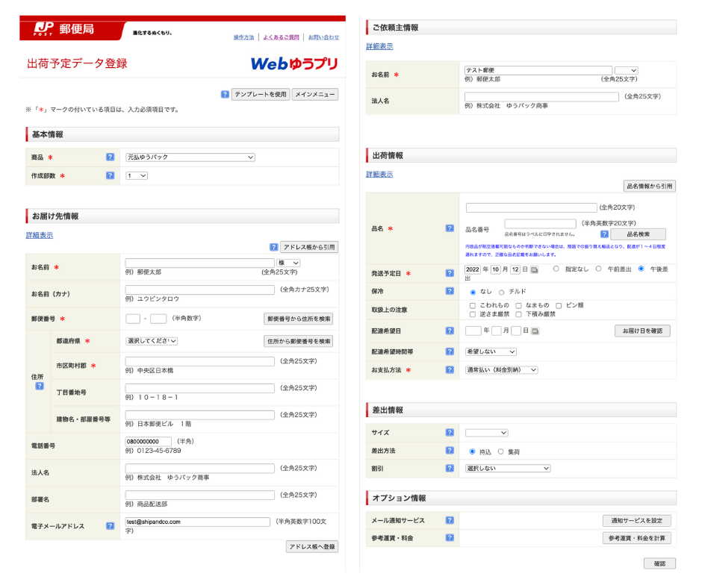
Task: Click 市区町村郡 input field
Action: pos(199,361)
